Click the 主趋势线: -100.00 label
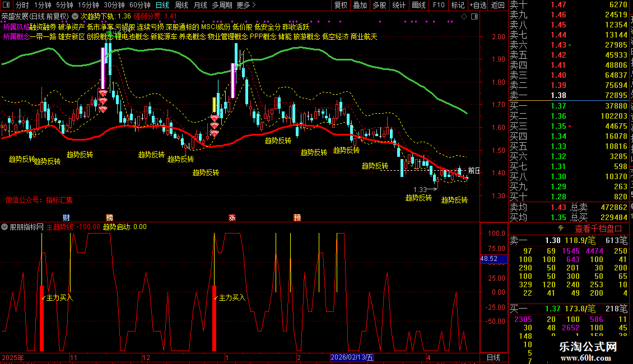 (73, 227)
